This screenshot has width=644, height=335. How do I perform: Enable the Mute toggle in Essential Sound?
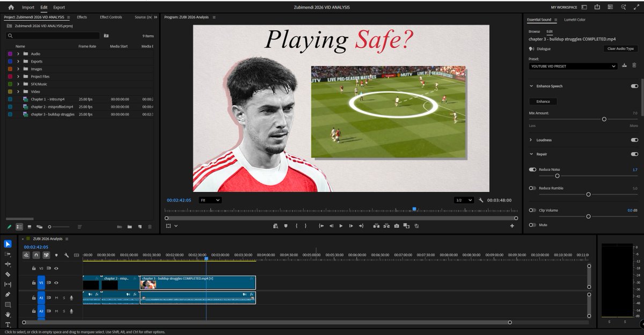click(532, 225)
